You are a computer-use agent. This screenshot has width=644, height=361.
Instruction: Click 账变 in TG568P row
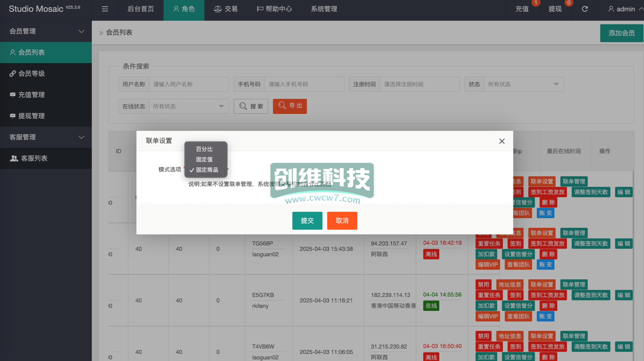(545, 265)
